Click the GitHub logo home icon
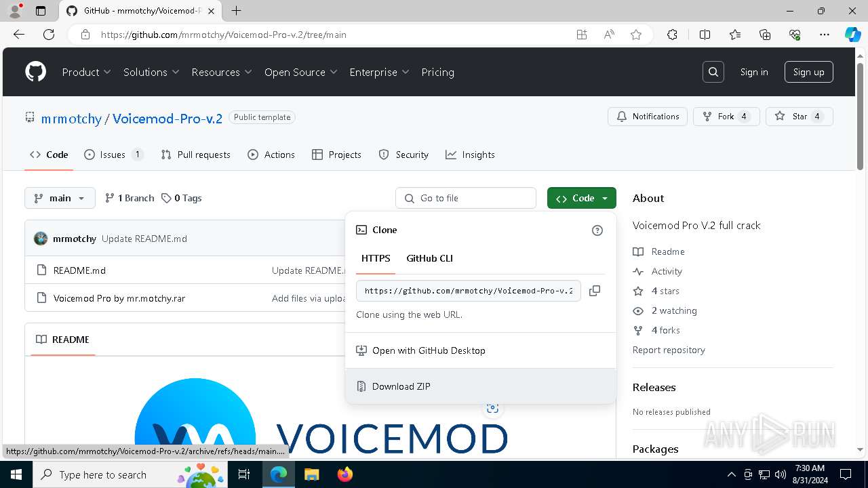 (x=35, y=72)
